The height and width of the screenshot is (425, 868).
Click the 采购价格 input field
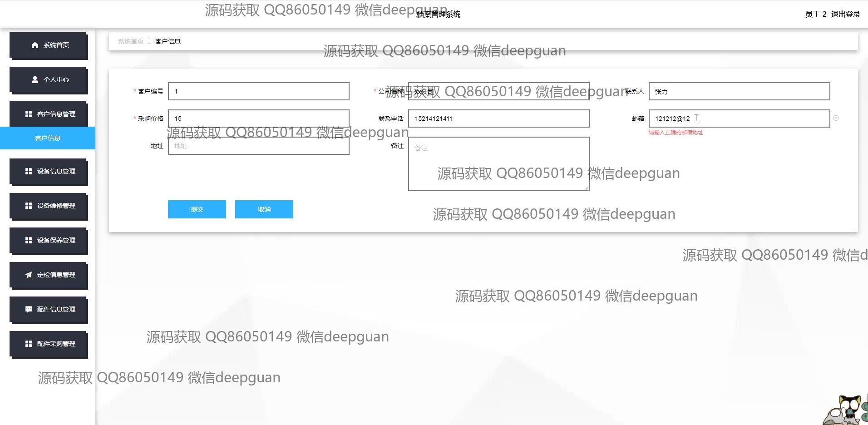pos(259,119)
